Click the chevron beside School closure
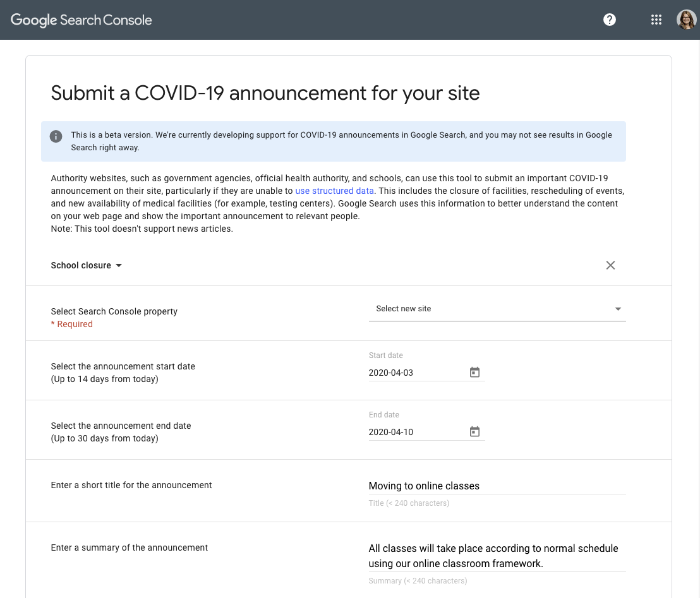The image size is (700, 598). [119, 265]
